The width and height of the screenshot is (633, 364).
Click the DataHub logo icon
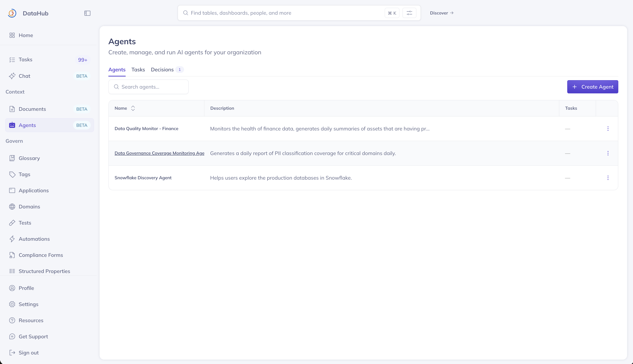pyautogui.click(x=12, y=13)
